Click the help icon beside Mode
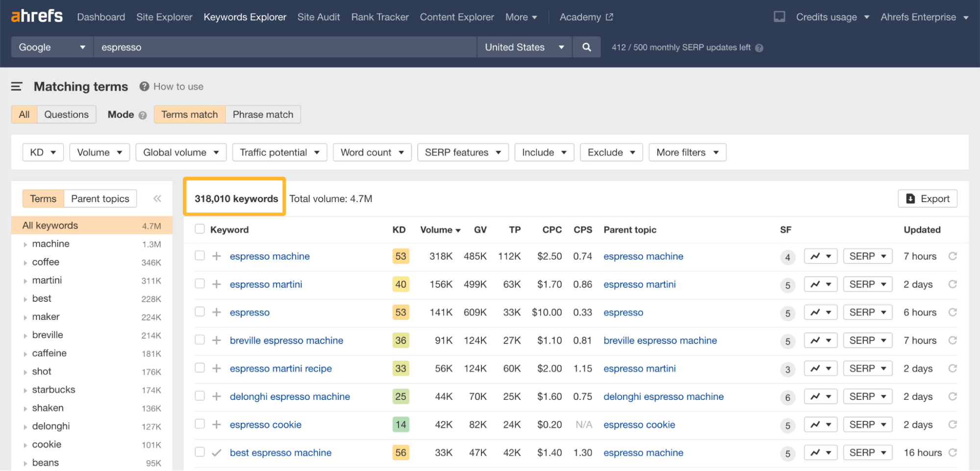This screenshot has width=980, height=471. (x=143, y=114)
